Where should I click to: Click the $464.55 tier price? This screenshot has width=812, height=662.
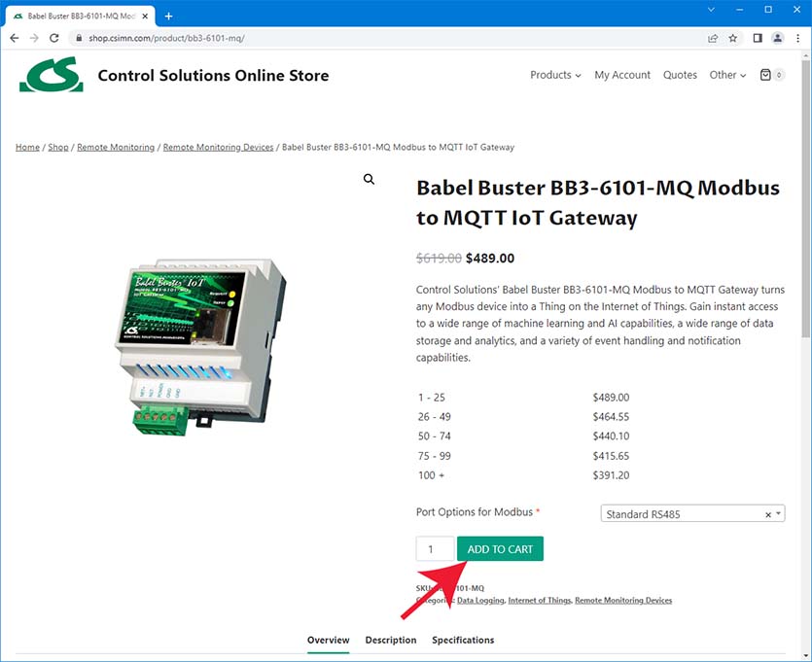[611, 417]
